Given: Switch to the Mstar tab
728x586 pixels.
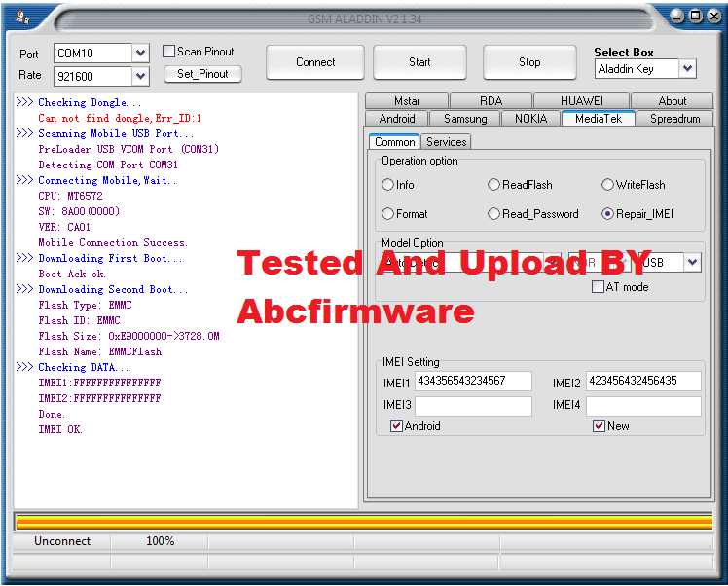Looking at the screenshot, I should [x=407, y=101].
